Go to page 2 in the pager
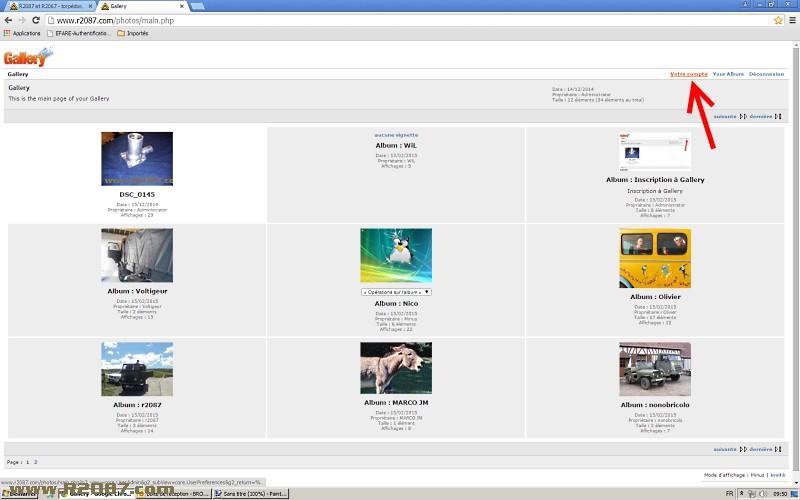 (x=35, y=462)
